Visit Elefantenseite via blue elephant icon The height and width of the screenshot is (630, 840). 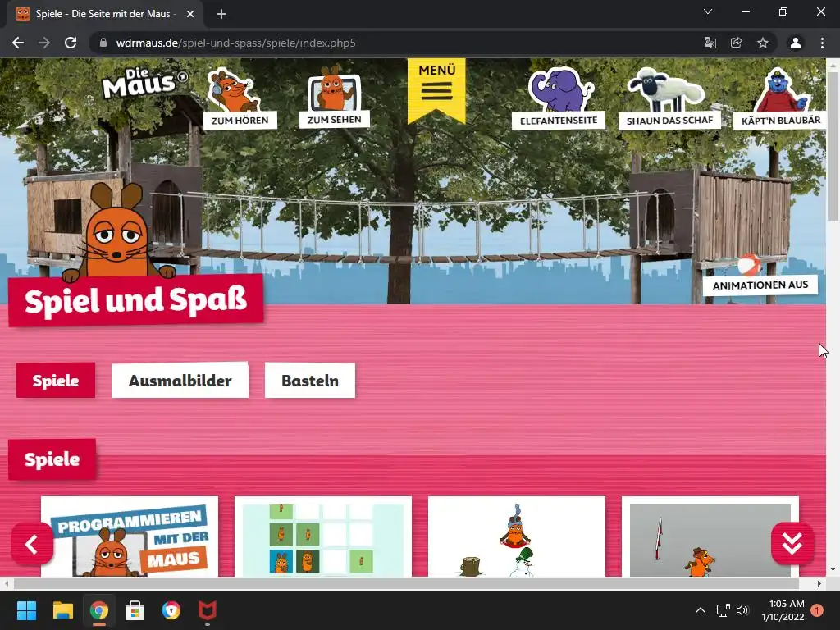[x=559, y=98]
